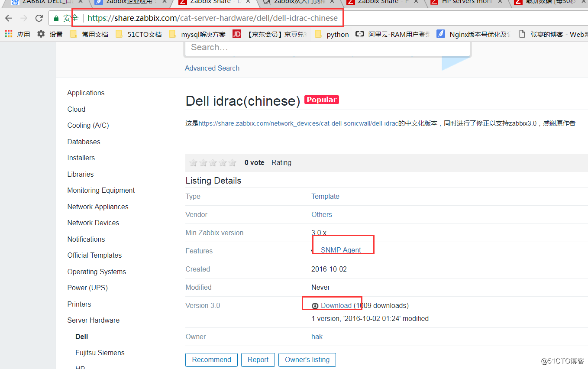This screenshot has height=369, width=588.
Task: Open the Official Templates category
Action: click(x=94, y=255)
